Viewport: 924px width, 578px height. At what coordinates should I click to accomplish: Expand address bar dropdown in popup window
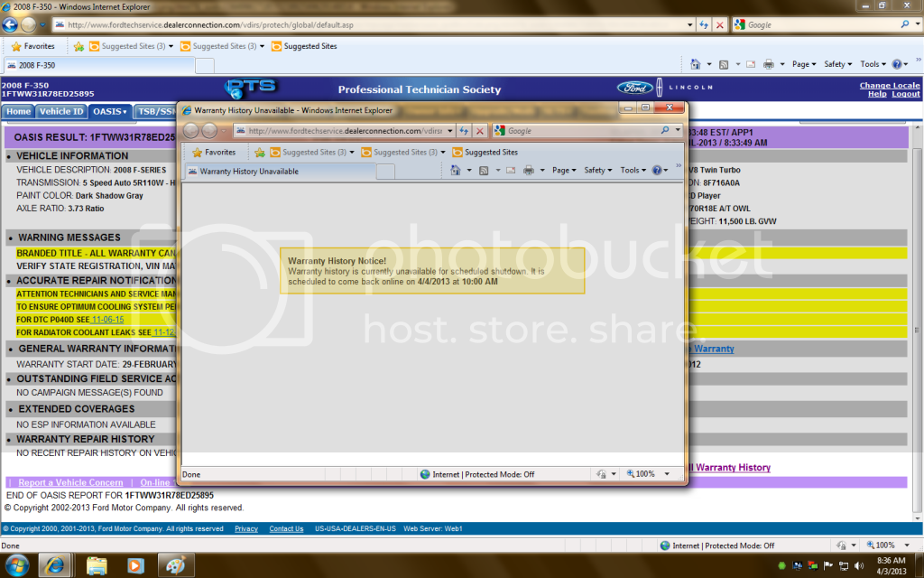pos(449,131)
